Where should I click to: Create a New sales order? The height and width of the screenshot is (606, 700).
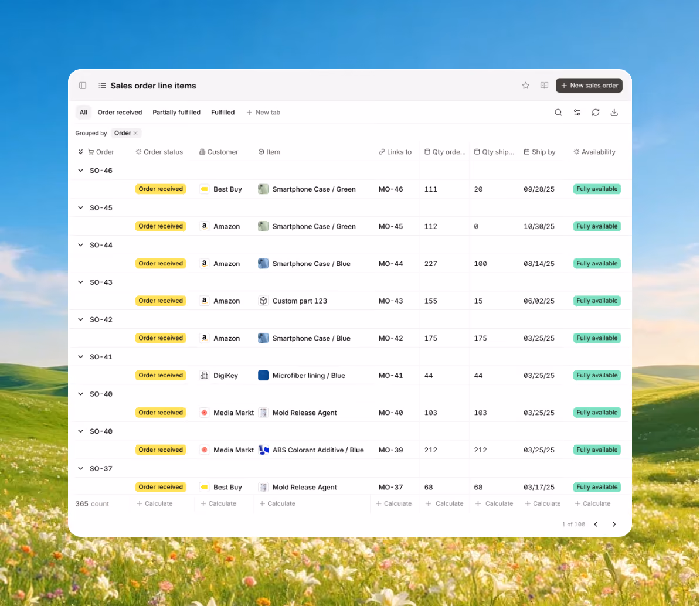tap(589, 86)
